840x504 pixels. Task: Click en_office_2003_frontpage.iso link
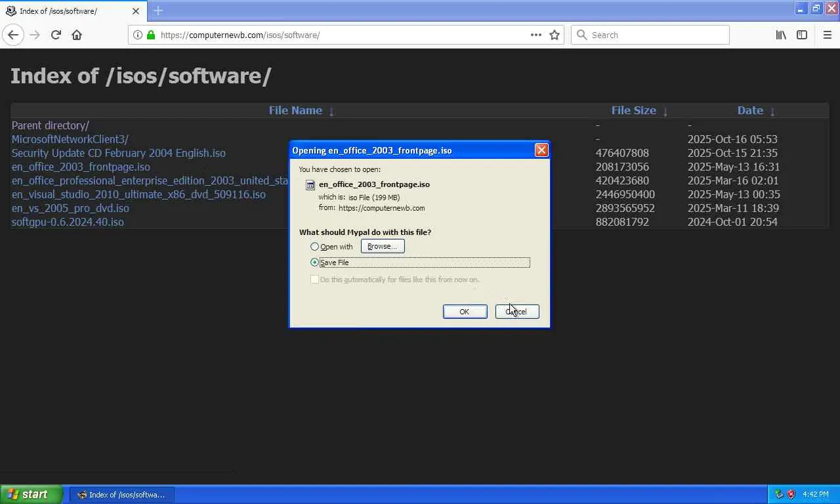click(81, 167)
